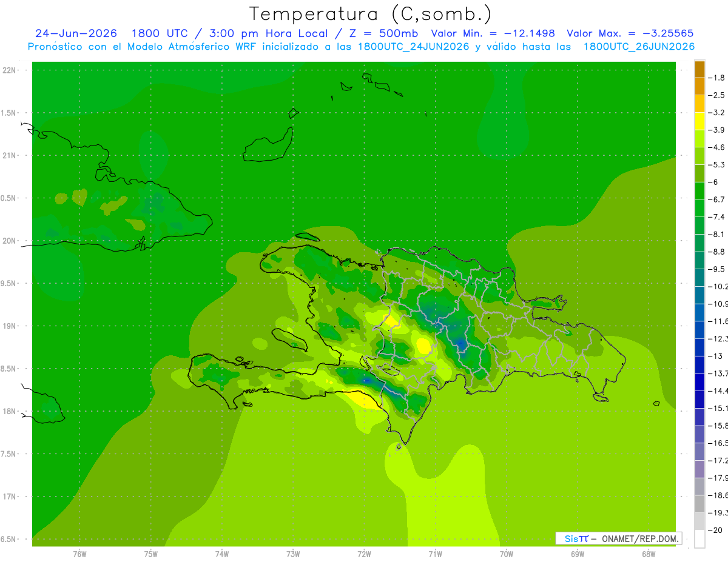The height and width of the screenshot is (562, 728).
Task: Click the '73W' longitude label
Action: click(293, 554)
